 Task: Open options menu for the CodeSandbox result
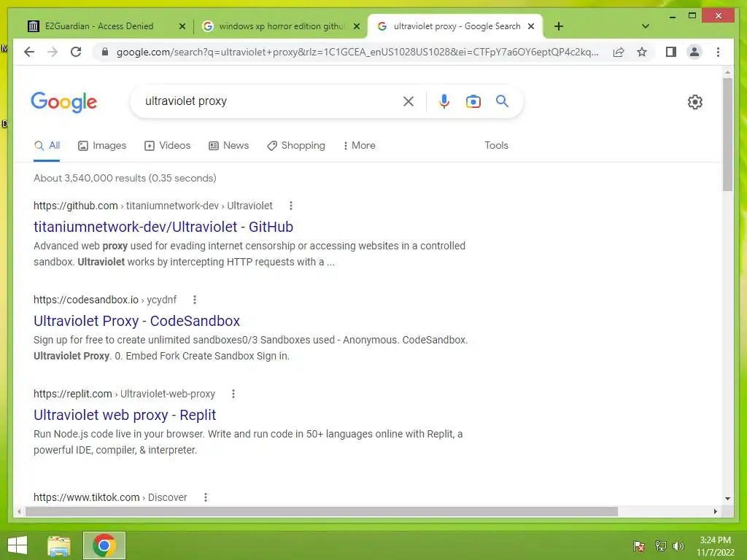194,300
